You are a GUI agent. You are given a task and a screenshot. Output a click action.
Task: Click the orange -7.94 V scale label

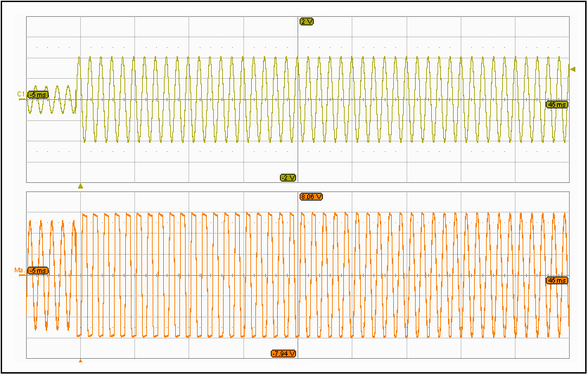[x=283, y=353]
